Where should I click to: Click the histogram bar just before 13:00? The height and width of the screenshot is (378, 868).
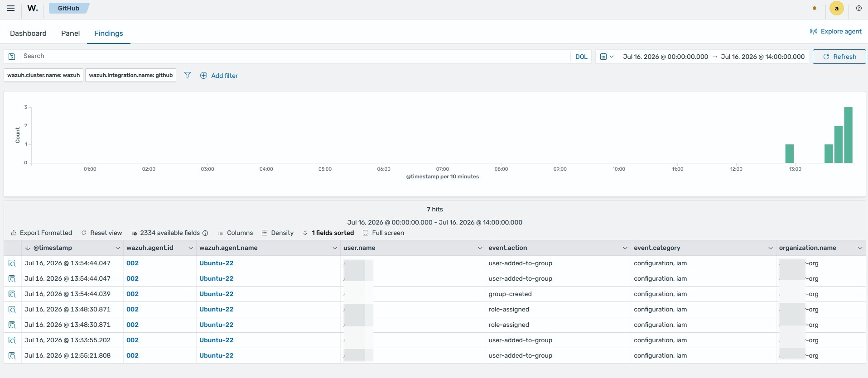tap(789, 153)
